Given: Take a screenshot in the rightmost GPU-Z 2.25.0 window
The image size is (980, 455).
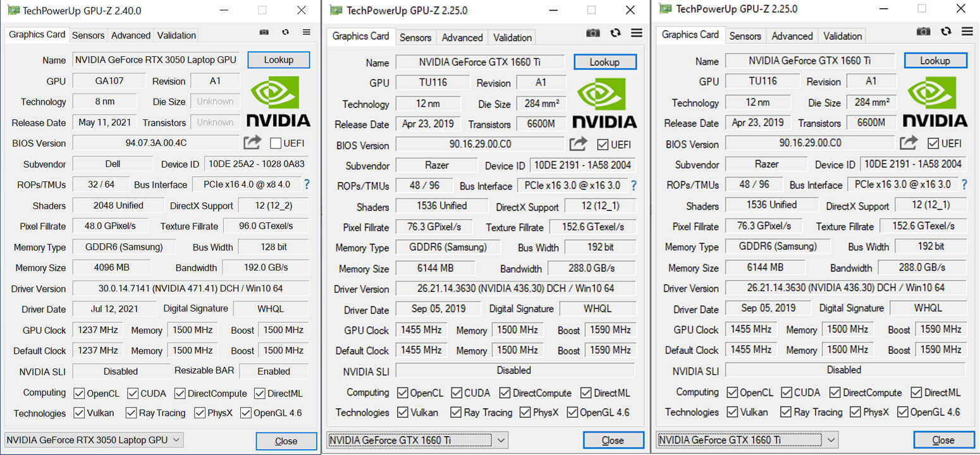Looking at the screenshot, I should [x=924, y=32].
